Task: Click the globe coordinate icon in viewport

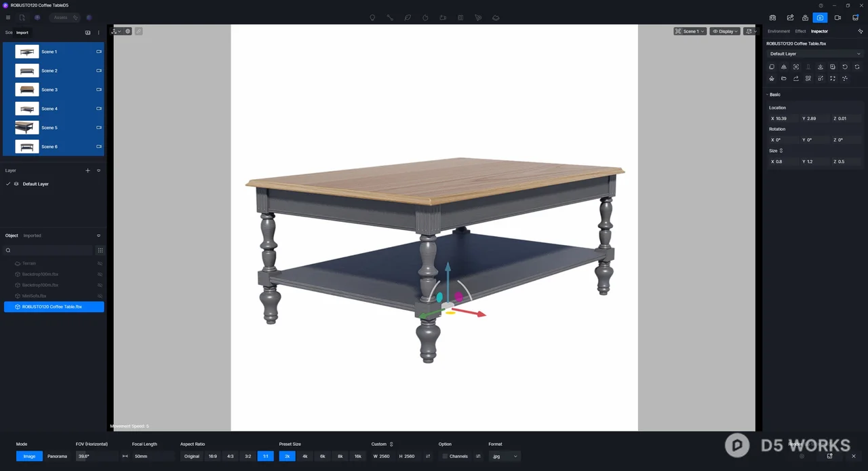Action: click(x=127, y=31)
